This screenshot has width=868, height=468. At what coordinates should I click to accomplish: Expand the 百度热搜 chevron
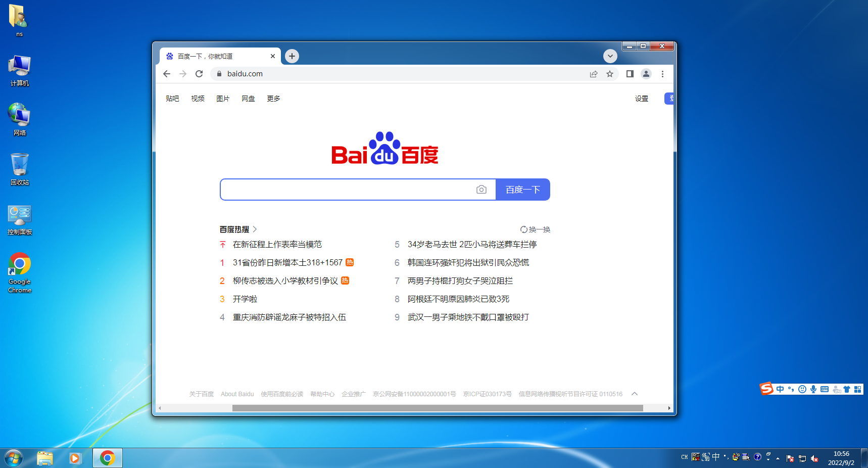(x=255, y=229)
